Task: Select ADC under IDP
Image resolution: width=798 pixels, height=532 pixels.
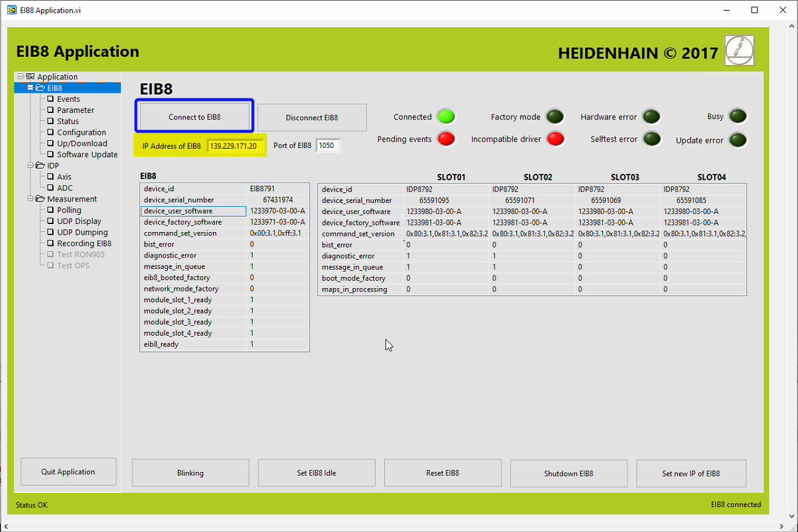Action: click(65, 188)
